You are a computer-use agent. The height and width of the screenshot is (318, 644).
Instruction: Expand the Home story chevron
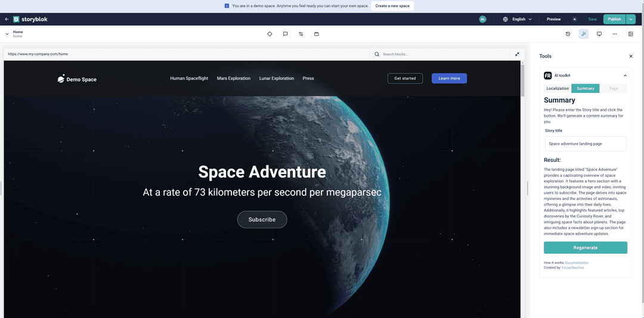coord(7,34)
